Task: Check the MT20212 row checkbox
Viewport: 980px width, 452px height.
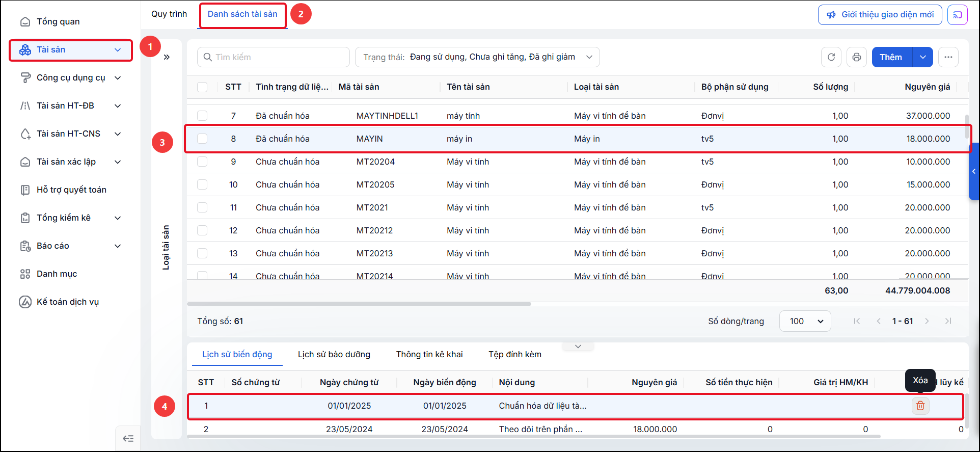Action: 202,230
